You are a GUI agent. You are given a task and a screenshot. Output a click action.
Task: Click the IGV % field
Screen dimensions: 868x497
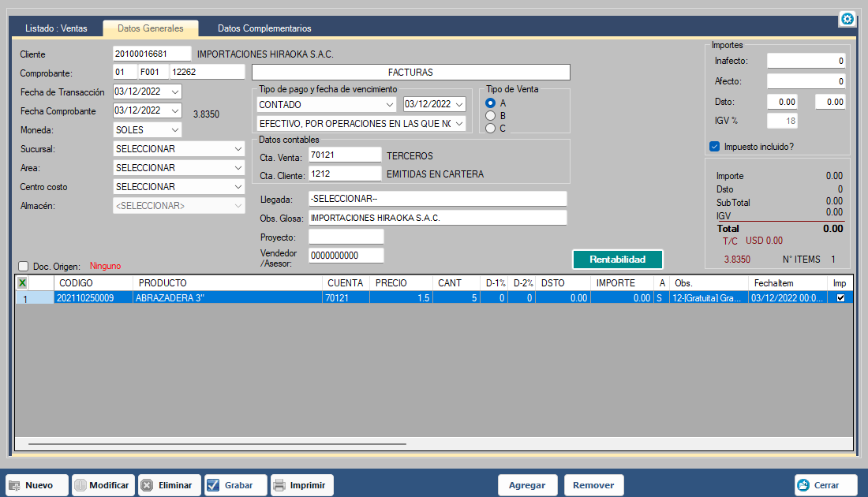[x=782, y=121]
